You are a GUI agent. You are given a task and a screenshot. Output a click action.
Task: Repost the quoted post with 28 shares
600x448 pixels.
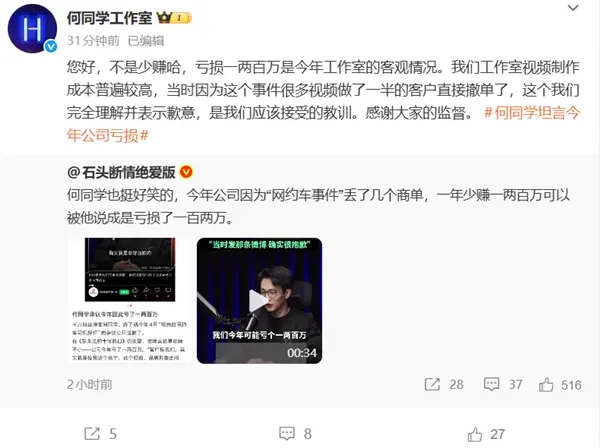[444, 384]
